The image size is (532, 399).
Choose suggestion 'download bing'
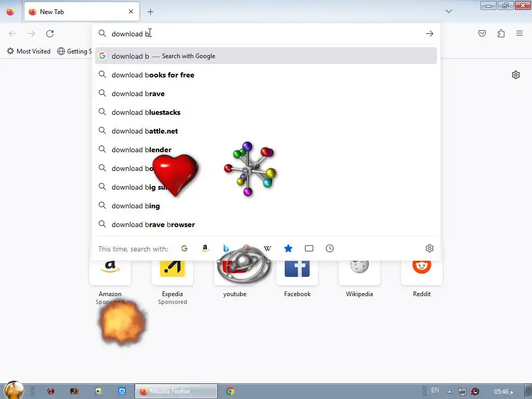[x=266, y=206]
